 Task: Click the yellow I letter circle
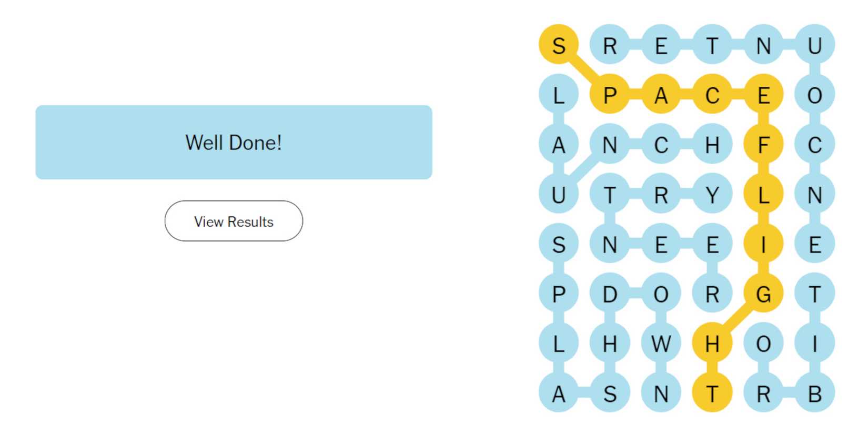click(x=763, y=243)
